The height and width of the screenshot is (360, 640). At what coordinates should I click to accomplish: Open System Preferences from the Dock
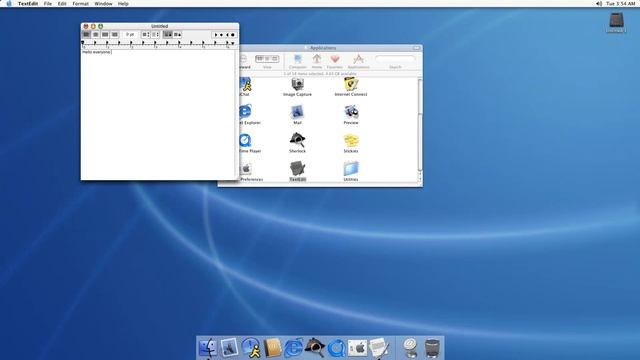pos(358,348)
